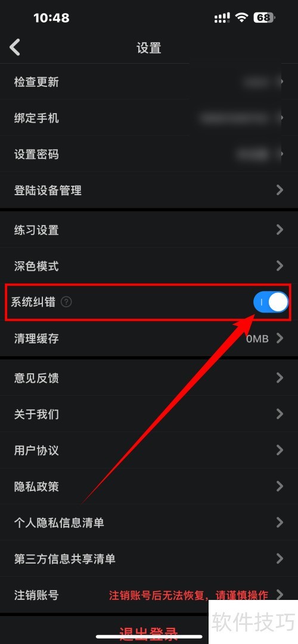Tap the back arrow icon

[x=15, y=47]
